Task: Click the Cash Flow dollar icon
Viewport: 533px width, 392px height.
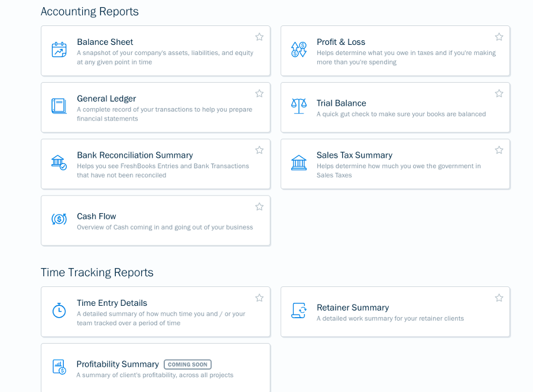Action: (x=59, y=219)
